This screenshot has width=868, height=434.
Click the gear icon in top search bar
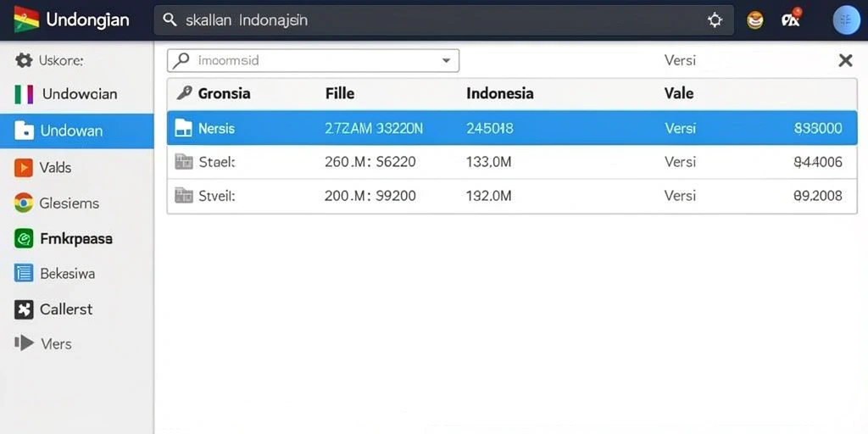click(x=715, y=20)
